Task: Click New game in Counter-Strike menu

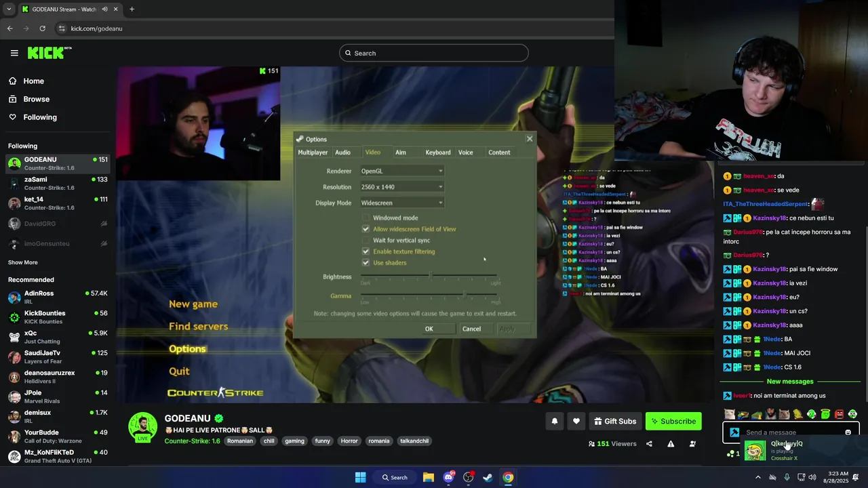Action: pos(193,304)
